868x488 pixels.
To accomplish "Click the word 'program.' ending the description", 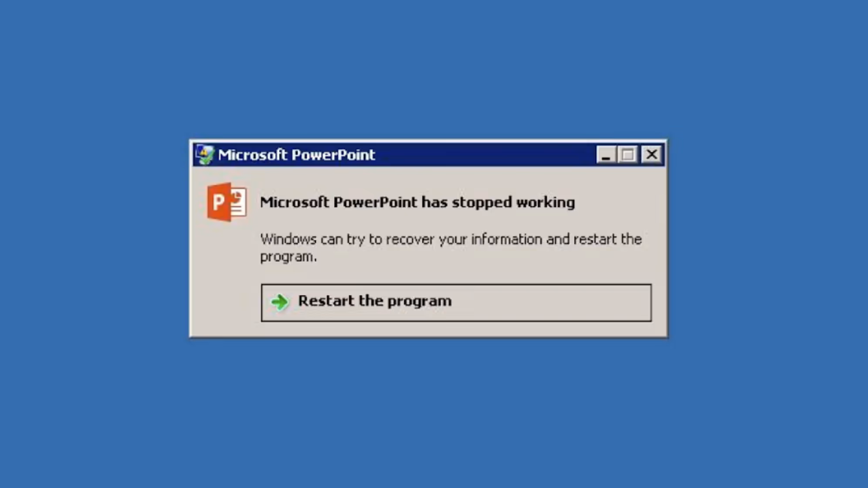I will 288,257.
